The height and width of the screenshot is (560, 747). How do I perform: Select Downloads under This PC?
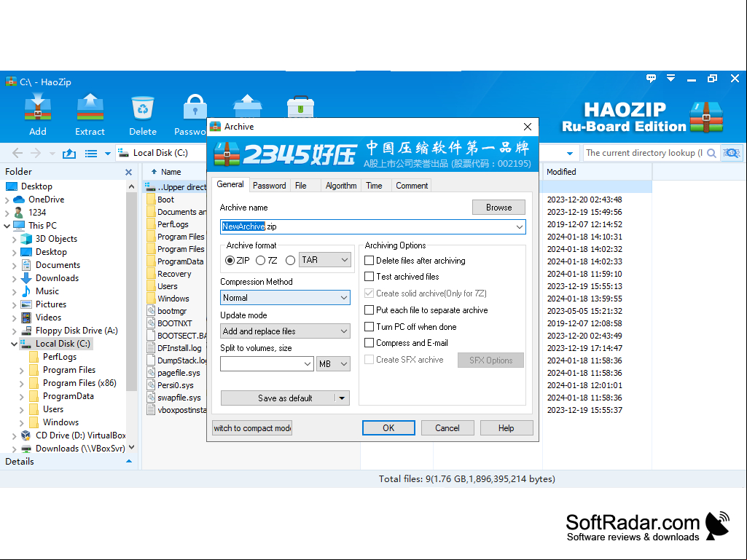coord(57,278)
